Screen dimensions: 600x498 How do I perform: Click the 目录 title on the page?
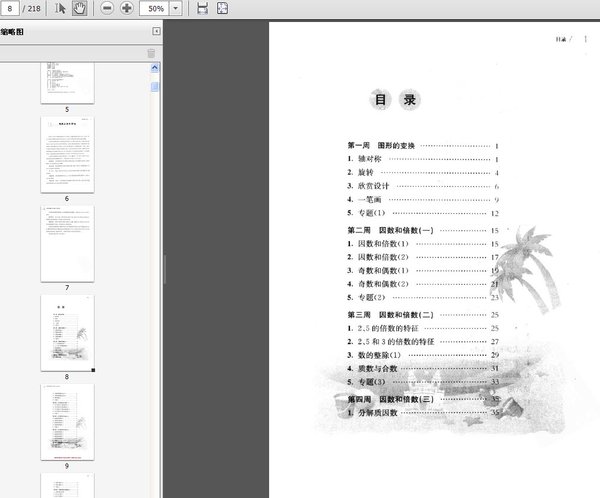pos(395,100)
